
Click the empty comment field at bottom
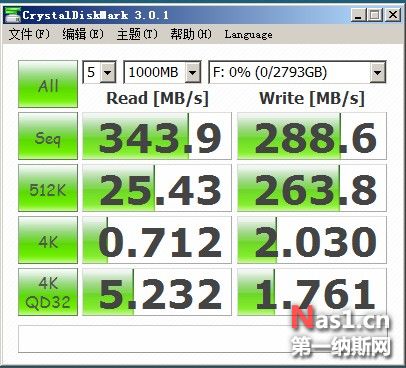tap(203, 339)
